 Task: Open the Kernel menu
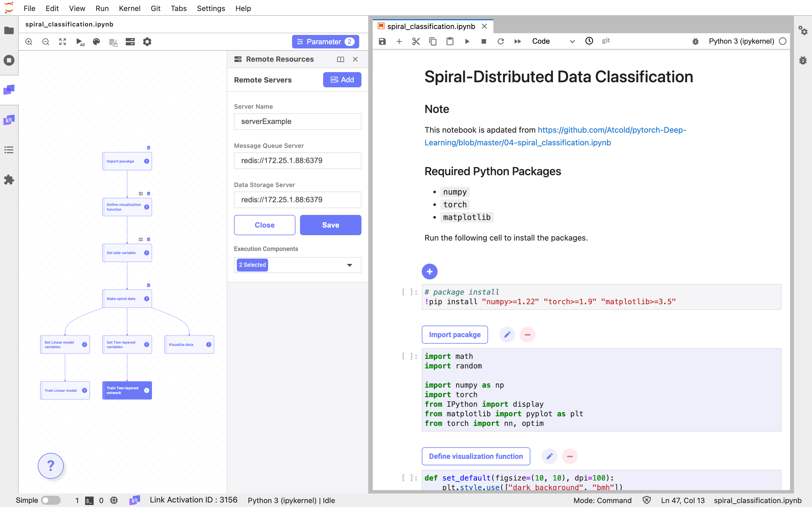[129, 8]
